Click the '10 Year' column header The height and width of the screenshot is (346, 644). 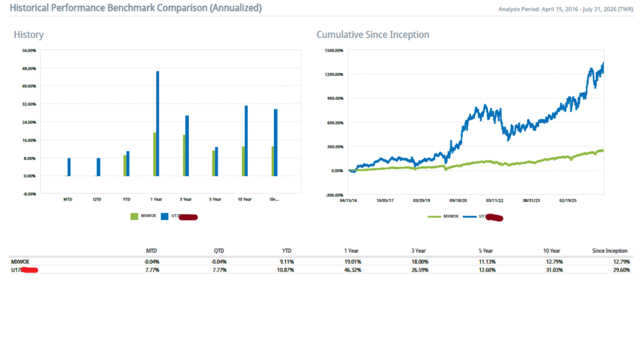[552, 251]
